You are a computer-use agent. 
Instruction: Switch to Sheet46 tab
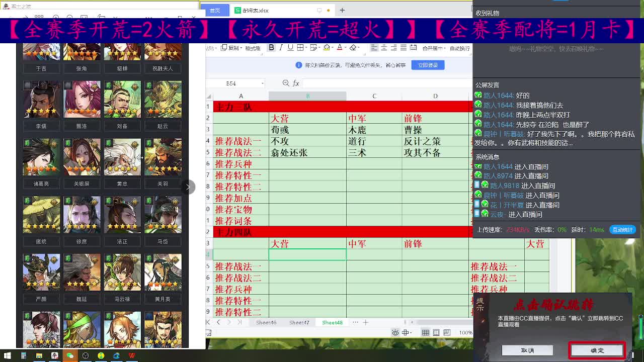[x=266, y=322]
